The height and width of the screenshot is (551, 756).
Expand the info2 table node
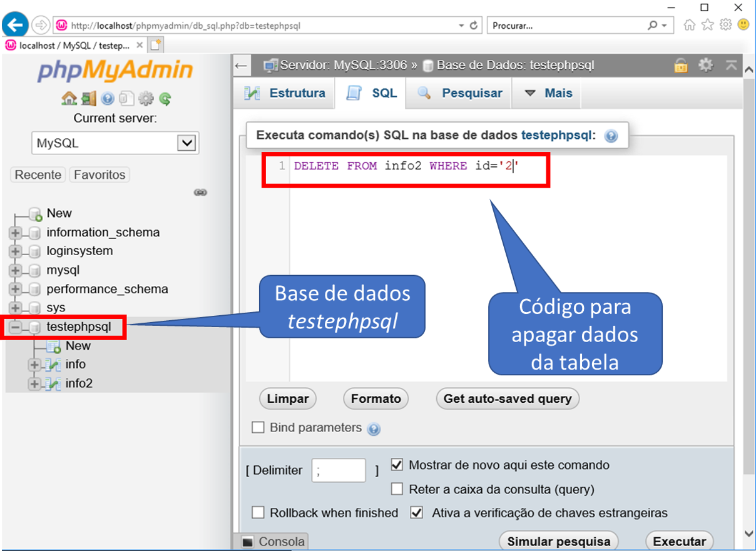click(34, 384)
